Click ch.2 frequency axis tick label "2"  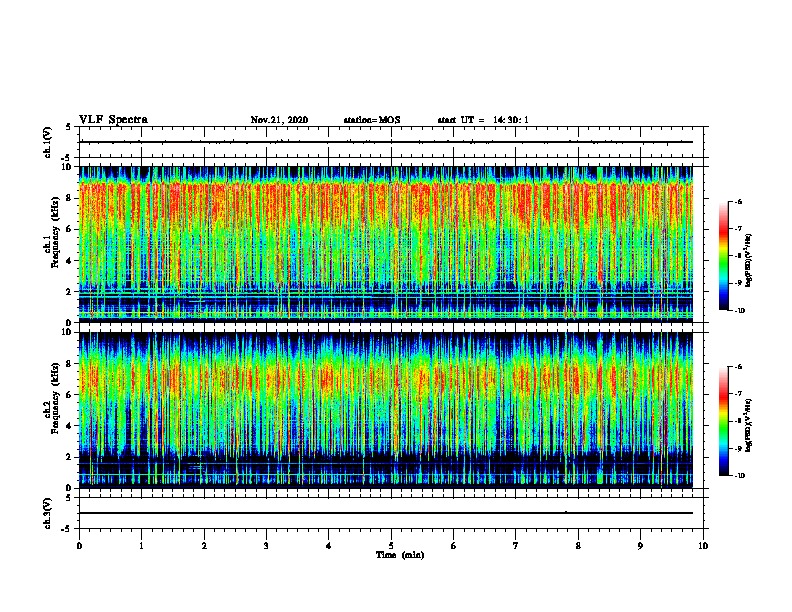[x=69, y=457]
